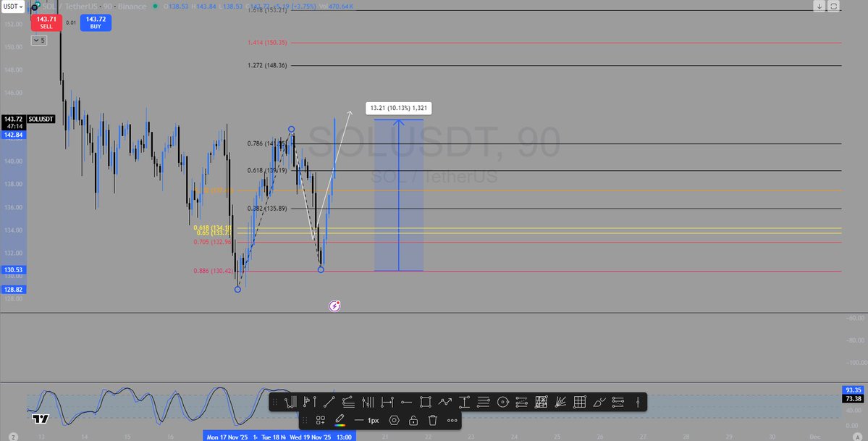
Task: Delete the drawing with the trash icon
Action: pos(431,420)
